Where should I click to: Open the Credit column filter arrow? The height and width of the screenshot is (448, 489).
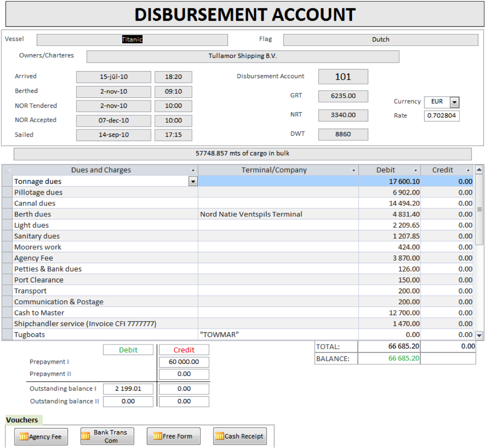tap(468, 170)
